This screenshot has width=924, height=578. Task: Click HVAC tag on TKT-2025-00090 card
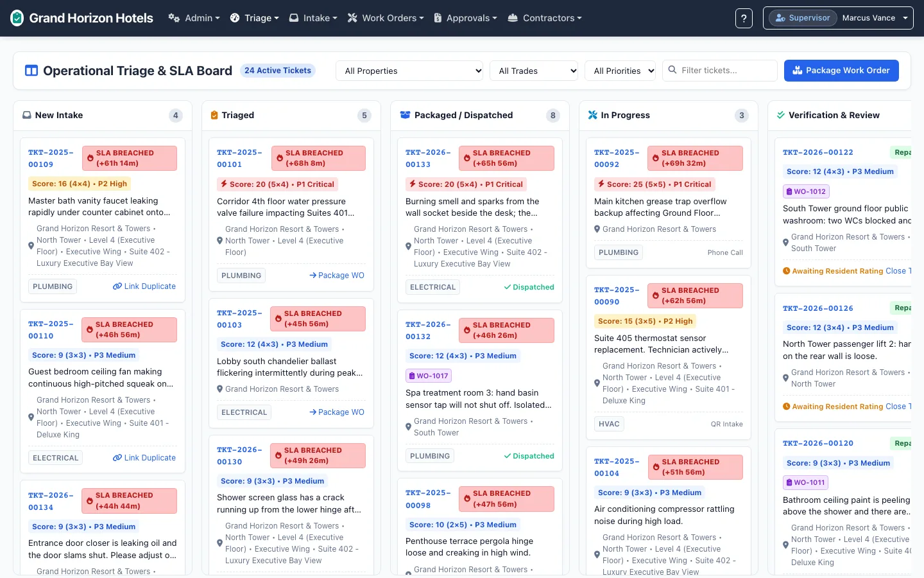coord(609,424)
